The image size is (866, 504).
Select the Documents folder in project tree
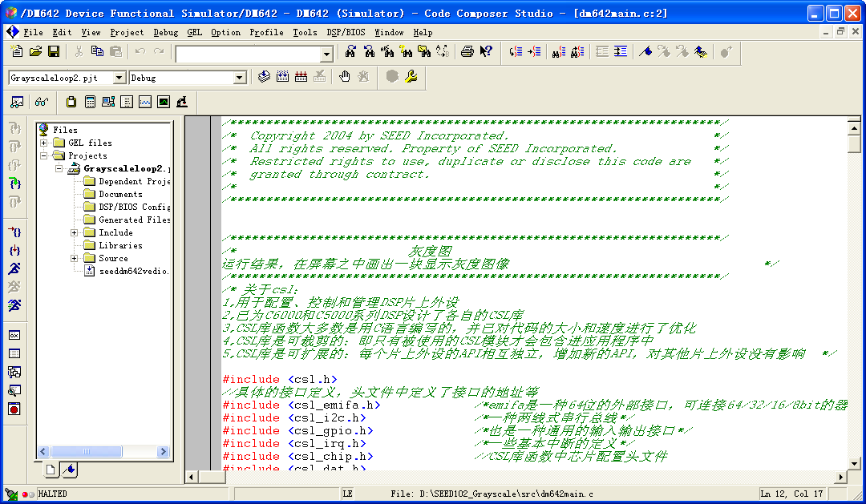(x=120, y=194)
